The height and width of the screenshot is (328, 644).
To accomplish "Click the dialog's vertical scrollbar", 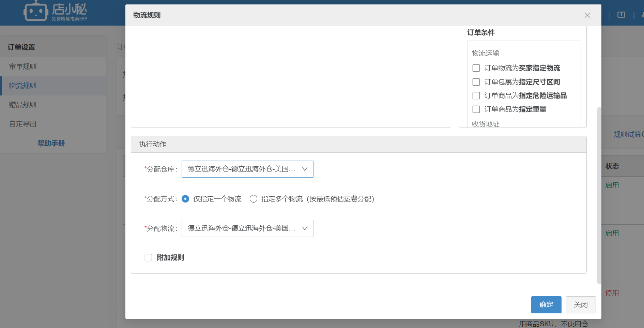I will [599, 195].
